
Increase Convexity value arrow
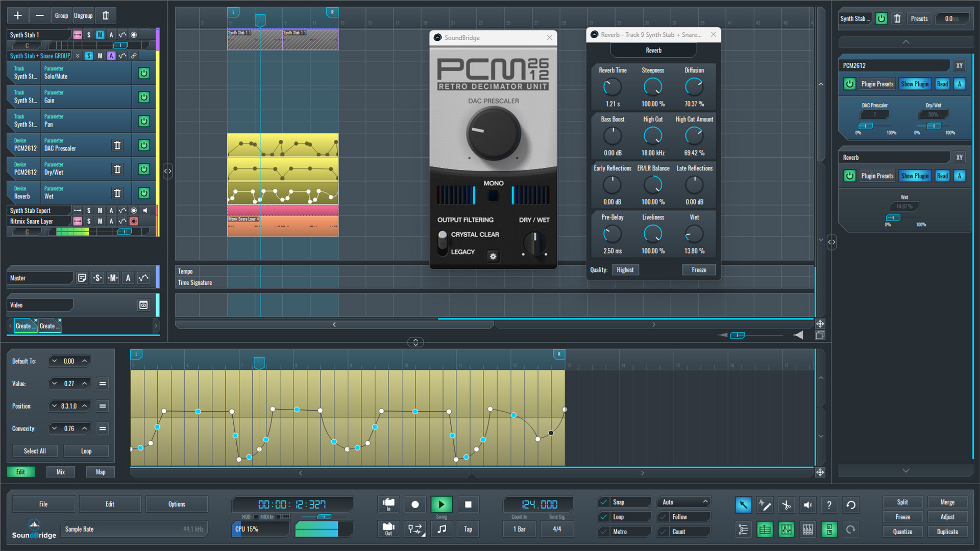pyautogui.click(x=85, y=429)
